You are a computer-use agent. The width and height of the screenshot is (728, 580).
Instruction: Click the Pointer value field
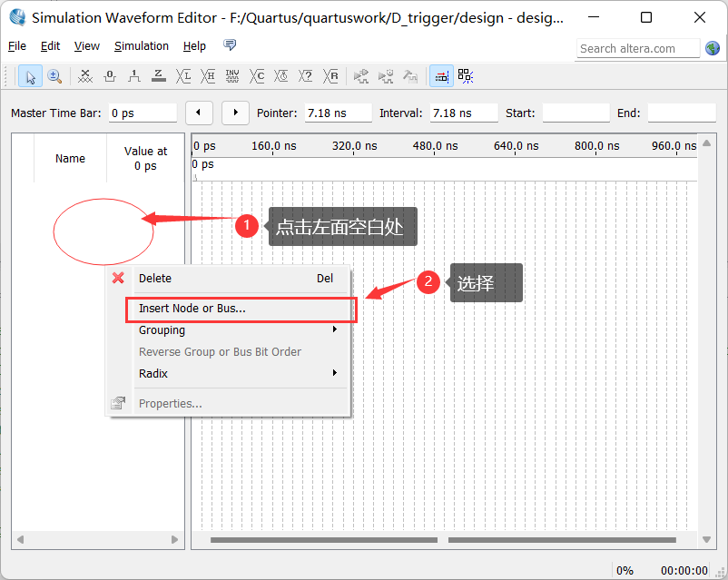click(x=338, y=113)
